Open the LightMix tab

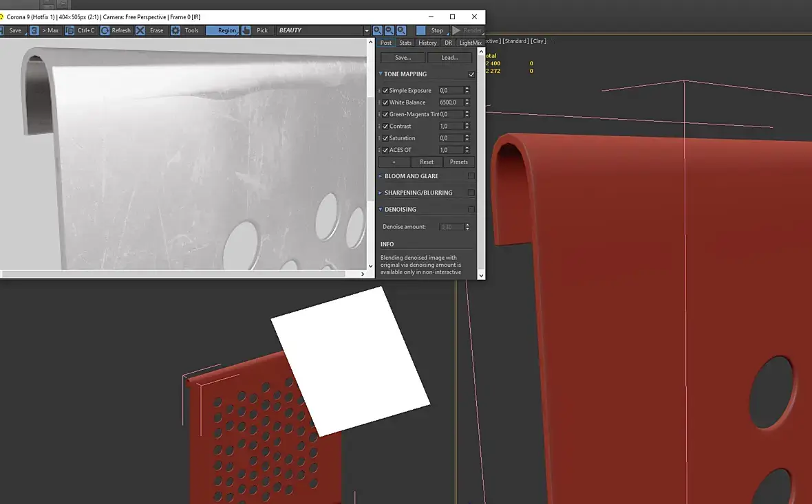[x=471, y=43]
